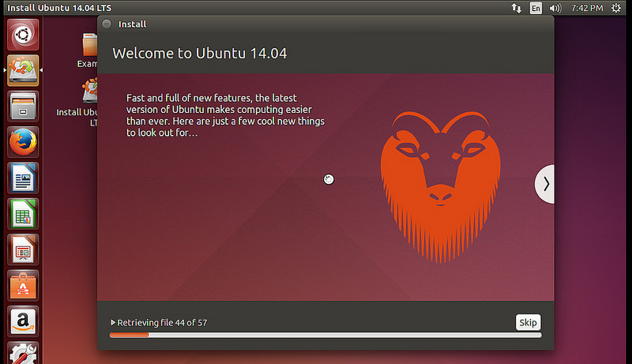
Task: Advance to the next slideshow slide
Action: [x=545, y=184]
